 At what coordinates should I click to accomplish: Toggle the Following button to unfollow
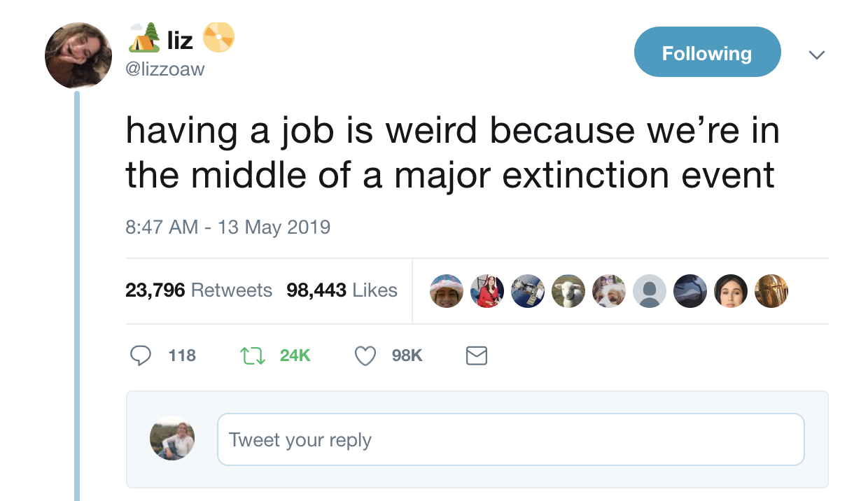click(706, 52)
